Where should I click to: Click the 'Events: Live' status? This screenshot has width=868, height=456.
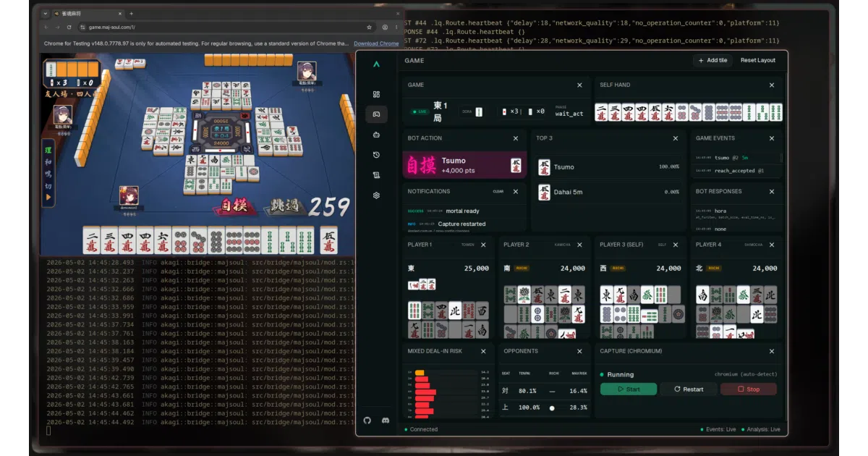click(x=718, y=429)
